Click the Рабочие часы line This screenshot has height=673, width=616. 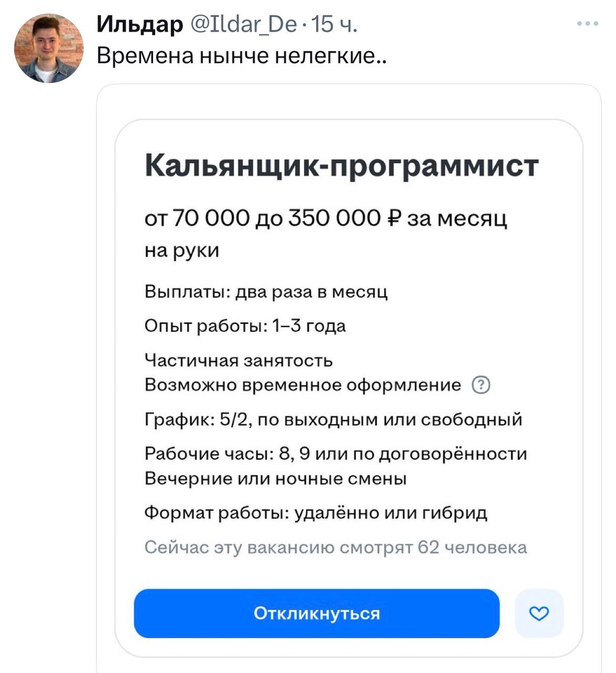tap(336, 454)
